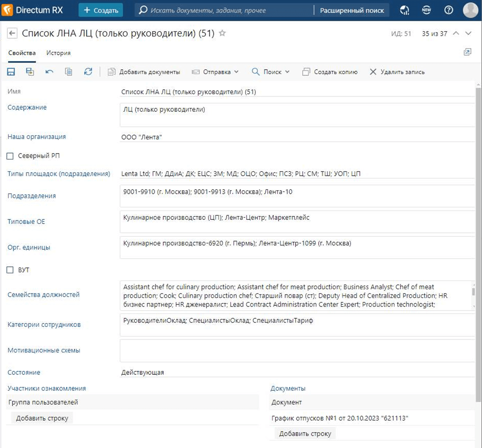
Task: Click the Наша организация field with ООО Лента
Action: (x=297, y=137)
